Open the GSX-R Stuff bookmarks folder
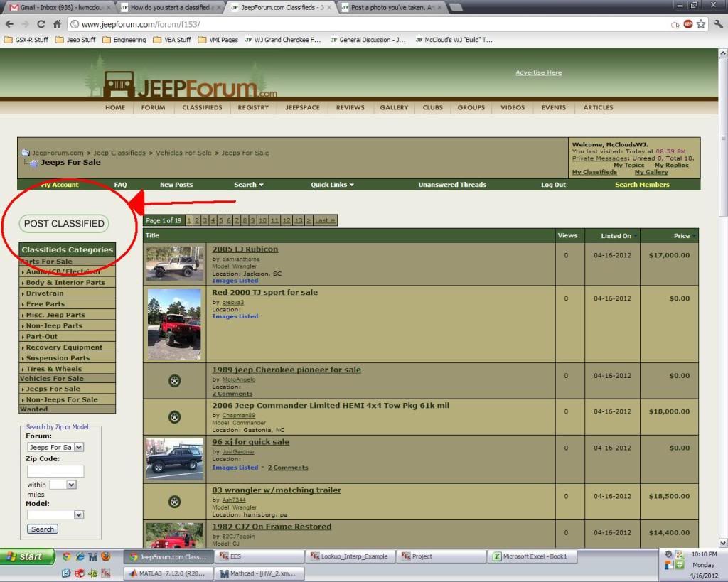Viewport: 728px width, 582px height. click(x=26, y=40)
